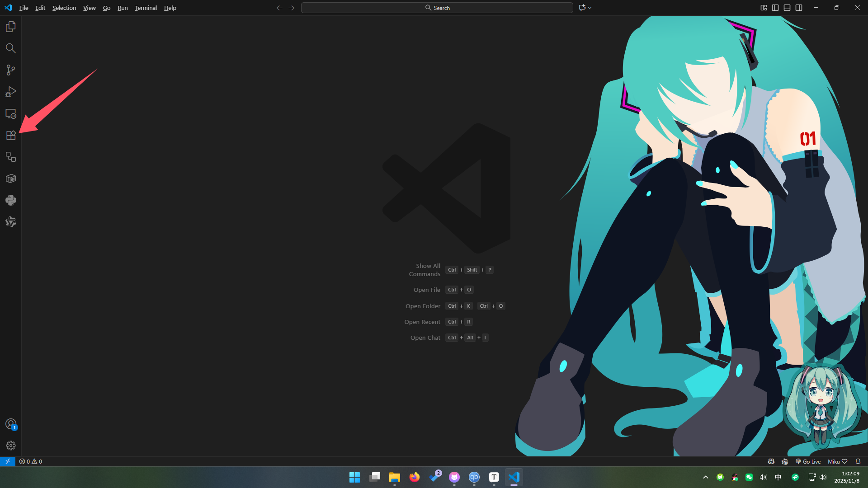Open the Accounts menu in the activity bar

point(11,424)
